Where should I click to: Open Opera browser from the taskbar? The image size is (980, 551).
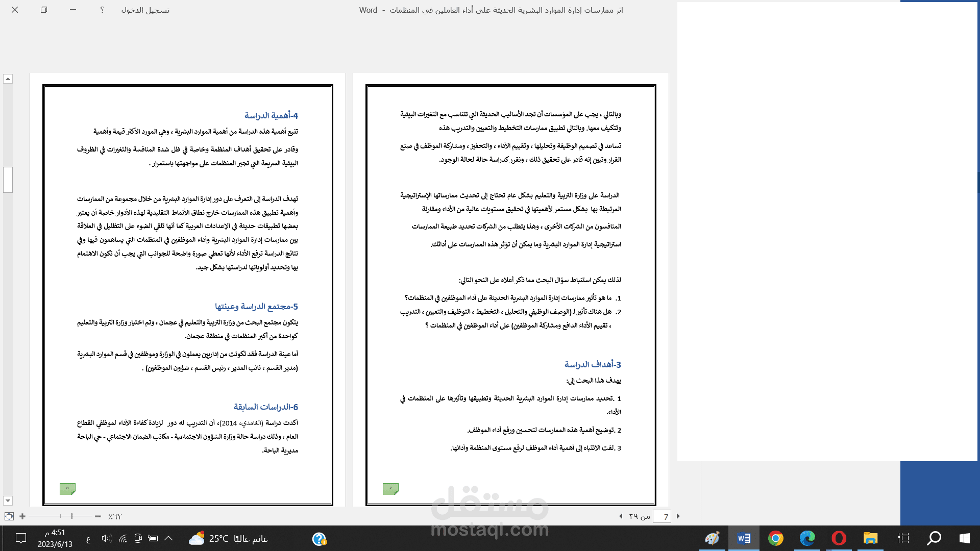click(x=839, y=538)
